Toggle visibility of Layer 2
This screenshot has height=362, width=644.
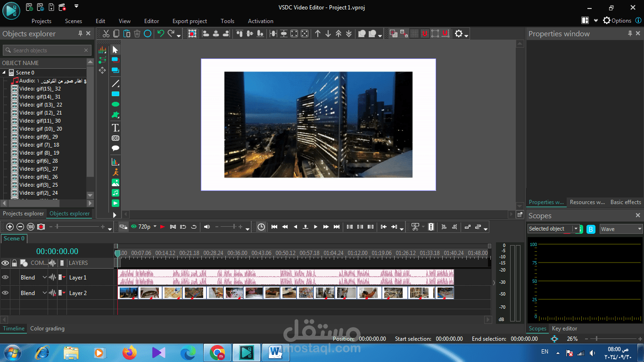[5, 293]
